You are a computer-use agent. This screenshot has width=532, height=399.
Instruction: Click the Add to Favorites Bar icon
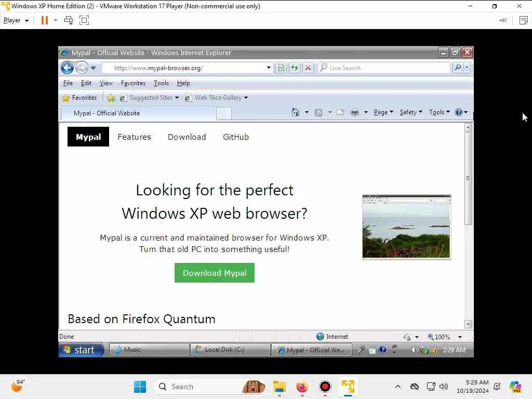point(111,98)
